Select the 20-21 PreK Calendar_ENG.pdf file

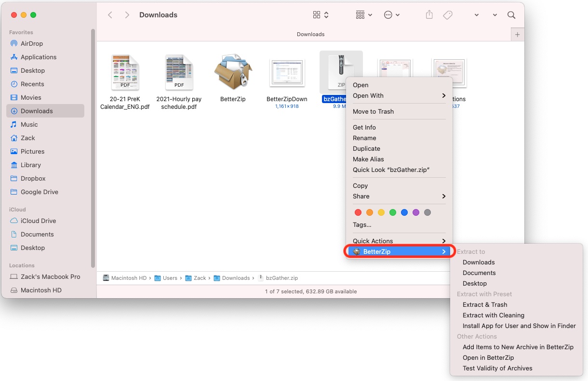[125, 72]
